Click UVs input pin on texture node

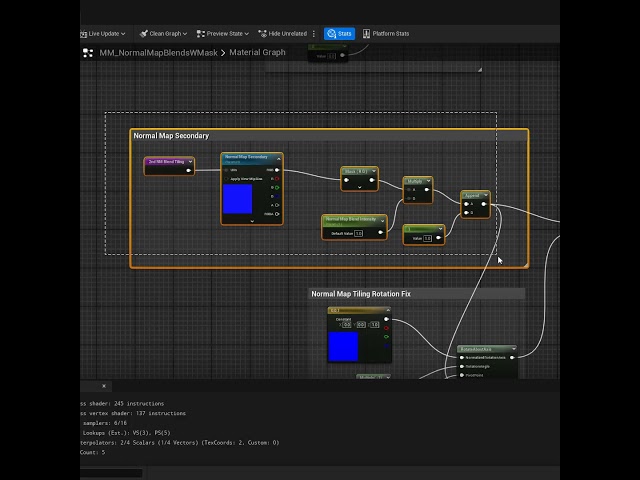pyautogui.click(x=227, y=170)
